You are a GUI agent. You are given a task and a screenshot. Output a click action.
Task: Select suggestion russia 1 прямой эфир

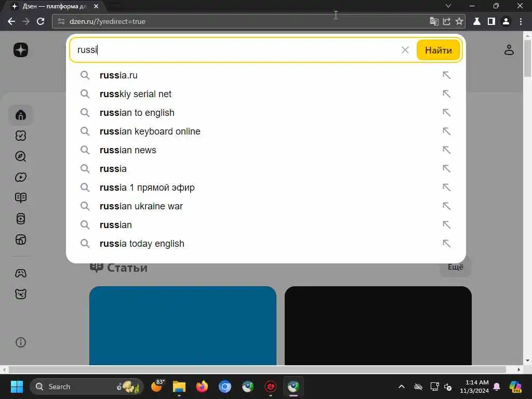265,187
